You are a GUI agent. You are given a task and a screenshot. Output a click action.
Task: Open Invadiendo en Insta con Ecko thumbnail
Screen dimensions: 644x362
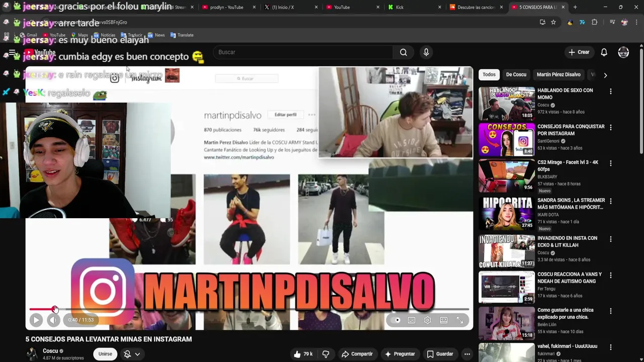507,251
